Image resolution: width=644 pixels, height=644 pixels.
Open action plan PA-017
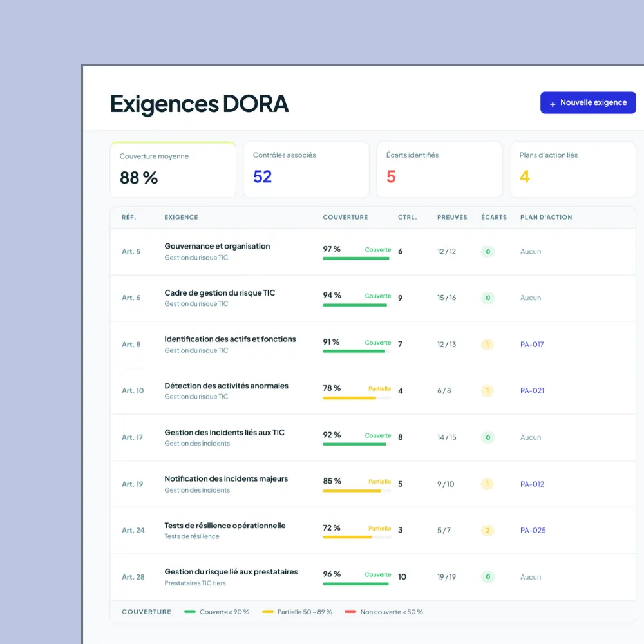click(x=532, y=344)
